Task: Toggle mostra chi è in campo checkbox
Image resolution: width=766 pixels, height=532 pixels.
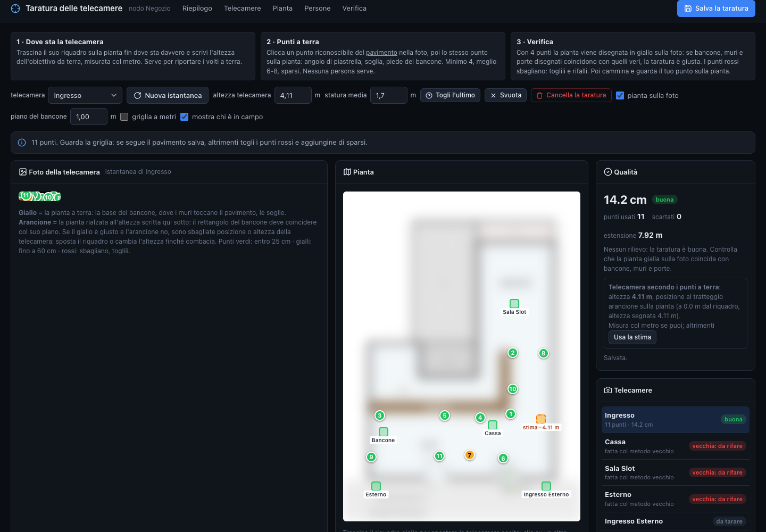Action: click(184, 117)
